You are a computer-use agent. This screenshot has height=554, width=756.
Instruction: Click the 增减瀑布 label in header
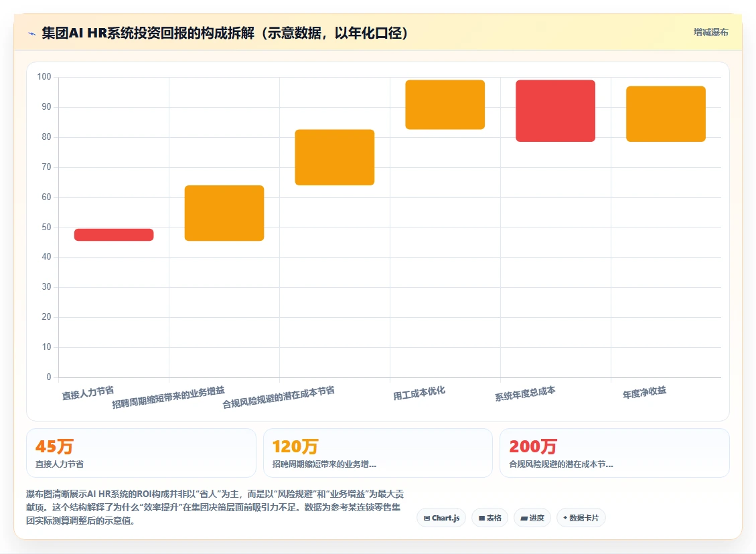[x=710, y=32]
